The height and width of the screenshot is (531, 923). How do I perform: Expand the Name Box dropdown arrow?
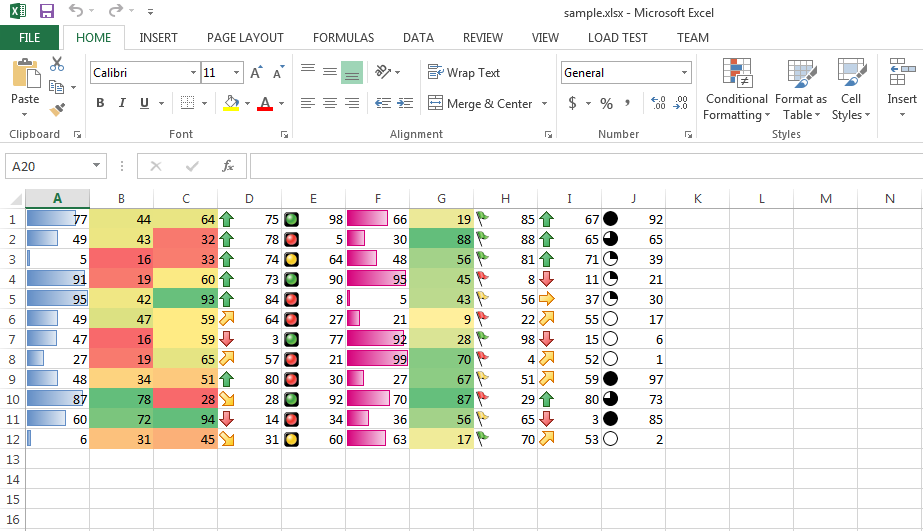click(97, 166)
